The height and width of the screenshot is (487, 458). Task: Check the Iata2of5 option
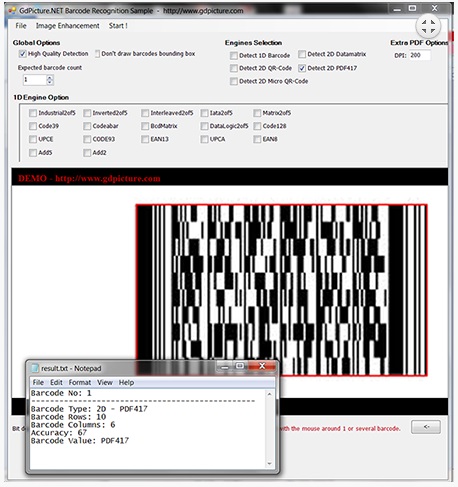(204, 113)
